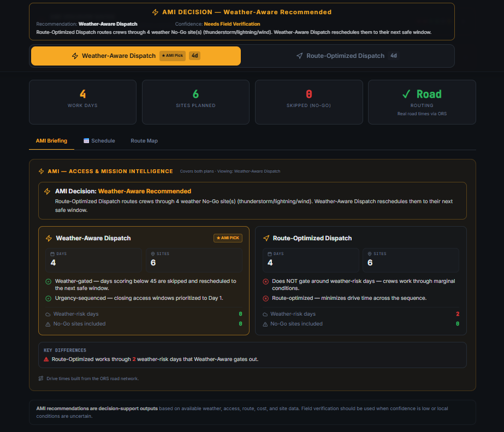Click calendar icon beside DAYS in Weather-Aware card
This screenshot has height=432, width=504.
(x=52, y=254)
